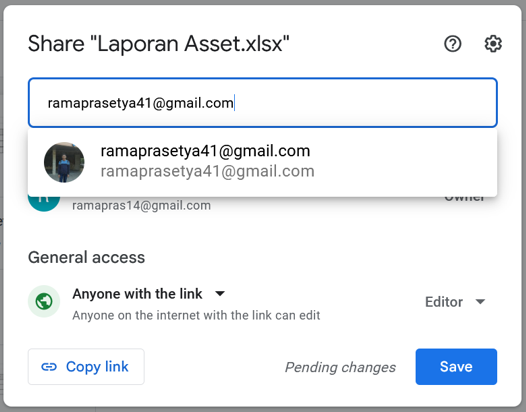Click the gray suggestion email subtitle

207,171
